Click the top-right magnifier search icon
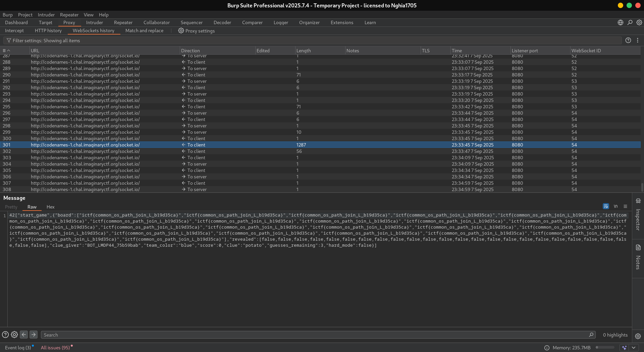 (x=630, y=22)
